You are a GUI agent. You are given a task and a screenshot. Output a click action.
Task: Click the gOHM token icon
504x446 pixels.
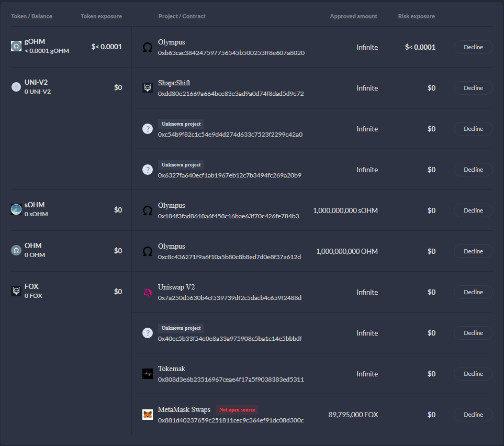(16, 46)
